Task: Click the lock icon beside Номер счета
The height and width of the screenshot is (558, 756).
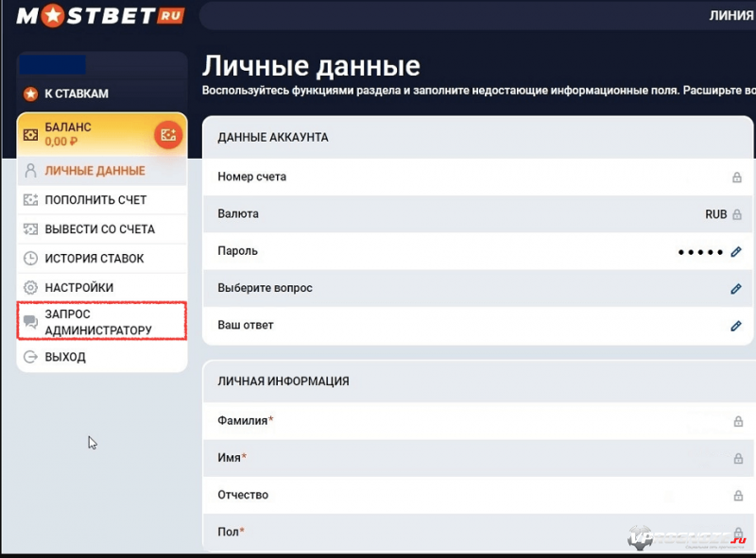Action: click(x=736, y=176)
